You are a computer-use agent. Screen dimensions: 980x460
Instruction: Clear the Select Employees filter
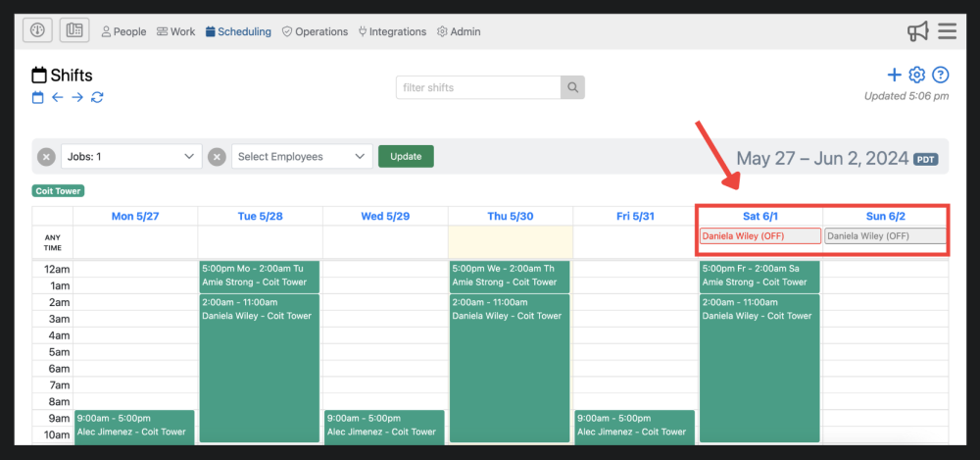pos(217,157)
